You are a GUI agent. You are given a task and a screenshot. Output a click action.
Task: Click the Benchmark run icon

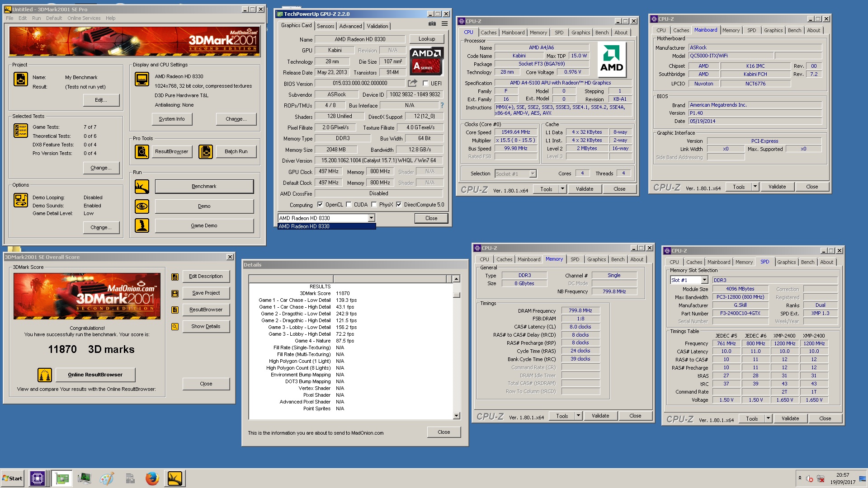(x=142, y=186)
